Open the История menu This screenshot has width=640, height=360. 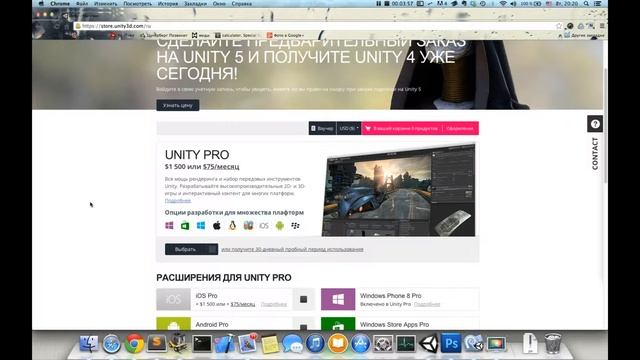[x=168, y=4]
